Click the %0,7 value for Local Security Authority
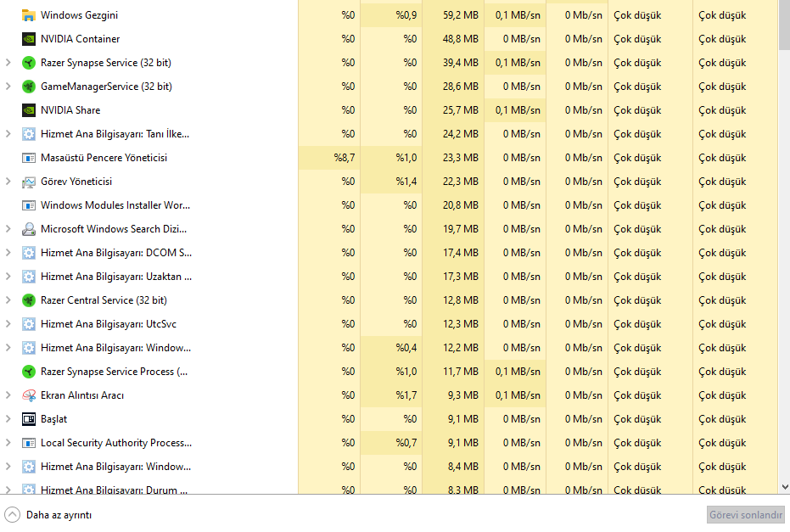790x532 pixels. [x=406, y=442]
